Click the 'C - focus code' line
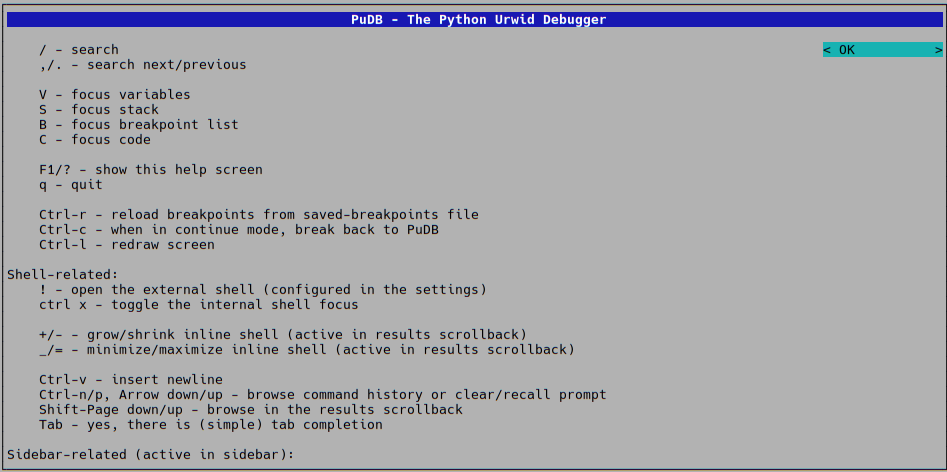 95,140
